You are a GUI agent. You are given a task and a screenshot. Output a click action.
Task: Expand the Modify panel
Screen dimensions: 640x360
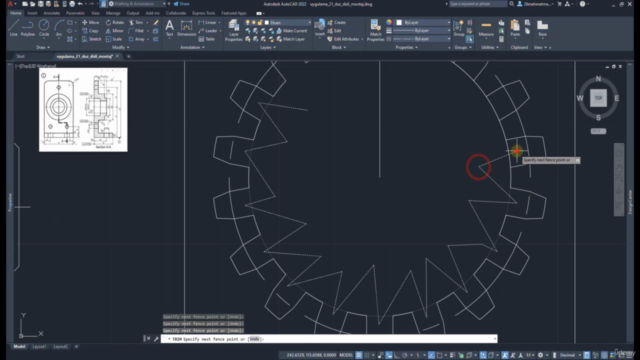tap(120, 47)
